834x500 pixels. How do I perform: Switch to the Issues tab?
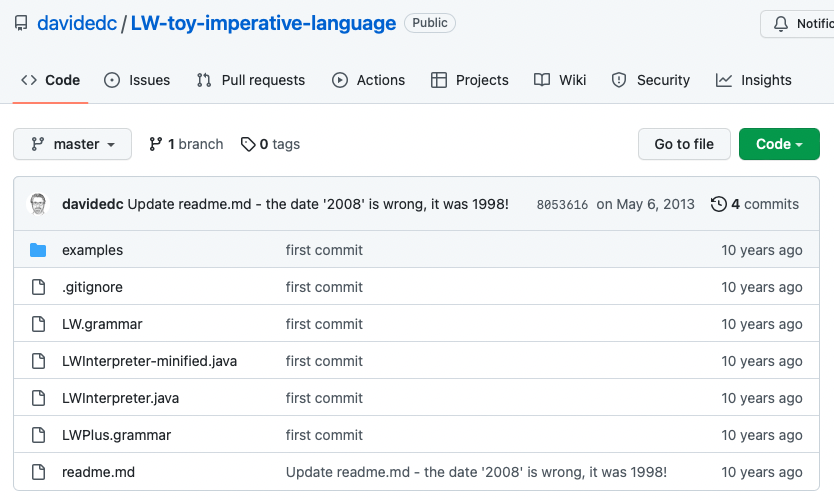(138, 80)
